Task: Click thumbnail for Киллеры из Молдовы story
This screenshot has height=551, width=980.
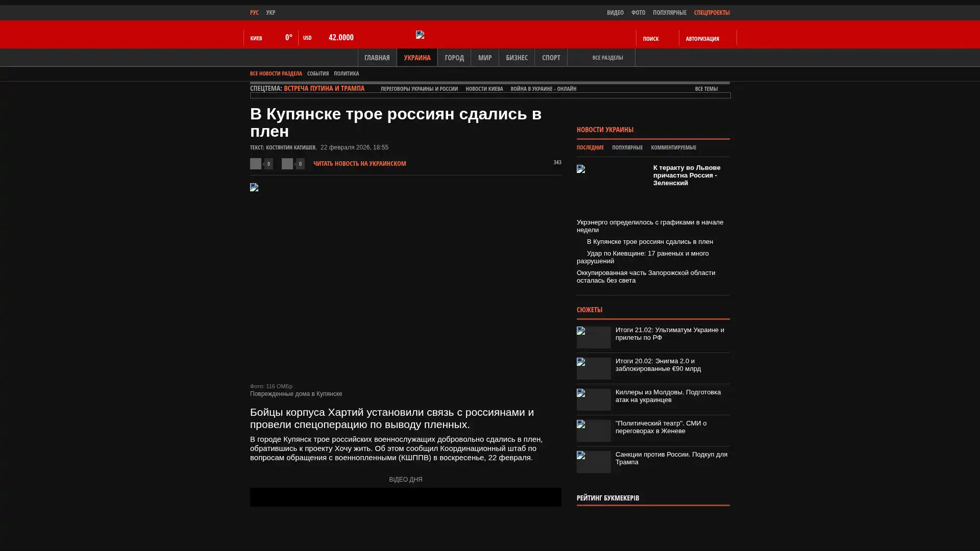Action: [x=594, y=399]
